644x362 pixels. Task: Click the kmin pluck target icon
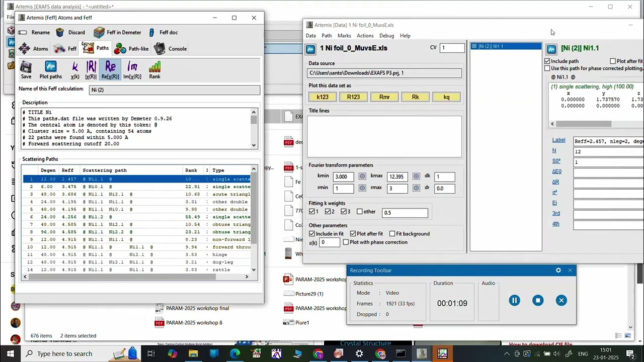point(362,176)
